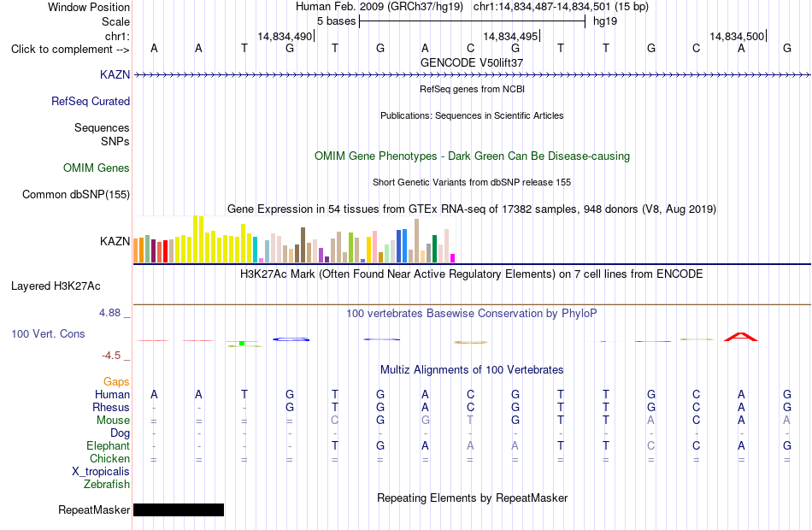The height and width of the screenshot is (530, 812).
Task: Click the 'Repeating Elements by RepeatMasker' title
Action: tap(472, 498)
